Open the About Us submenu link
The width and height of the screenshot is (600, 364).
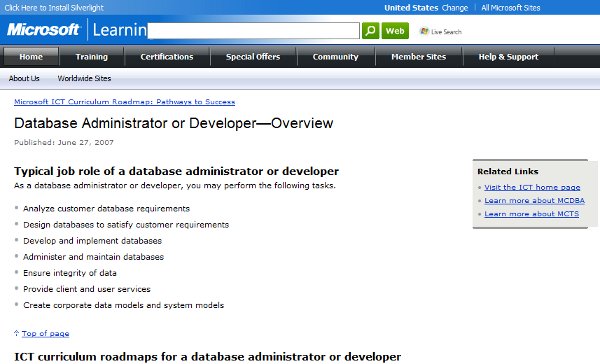(x=24, y=78)
